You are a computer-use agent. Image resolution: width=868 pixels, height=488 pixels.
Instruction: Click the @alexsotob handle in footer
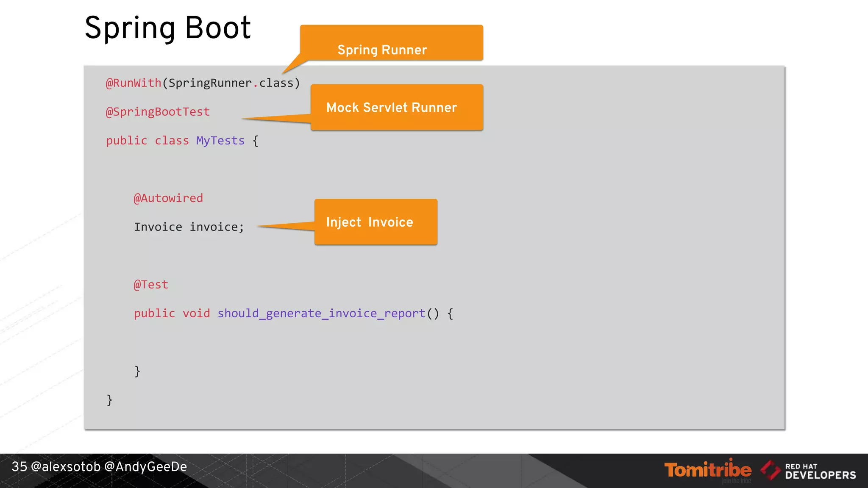66,467
